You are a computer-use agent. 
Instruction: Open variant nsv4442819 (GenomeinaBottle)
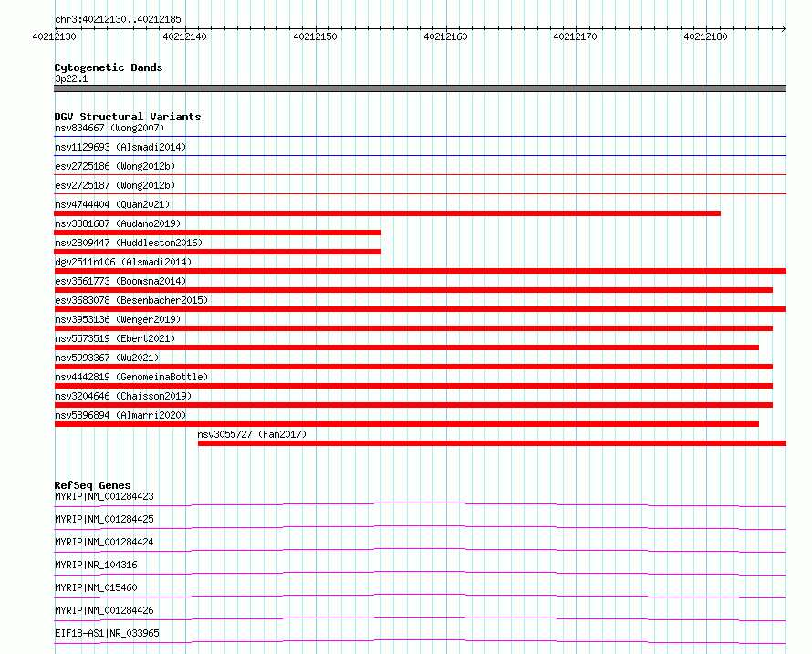click(x=131, y=377)
